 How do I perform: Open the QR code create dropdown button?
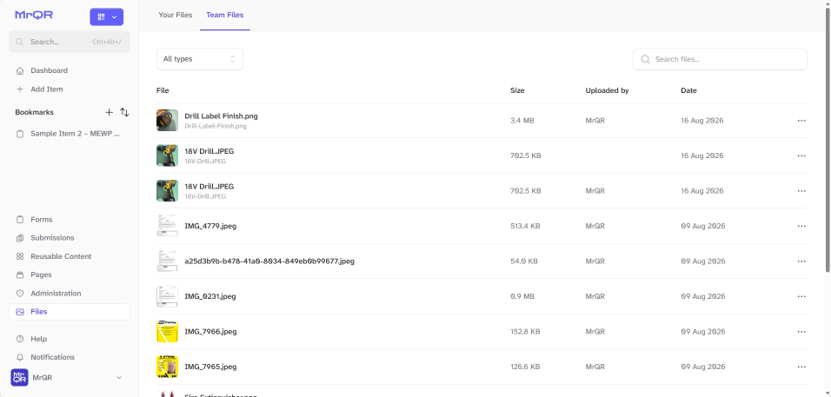107,17
